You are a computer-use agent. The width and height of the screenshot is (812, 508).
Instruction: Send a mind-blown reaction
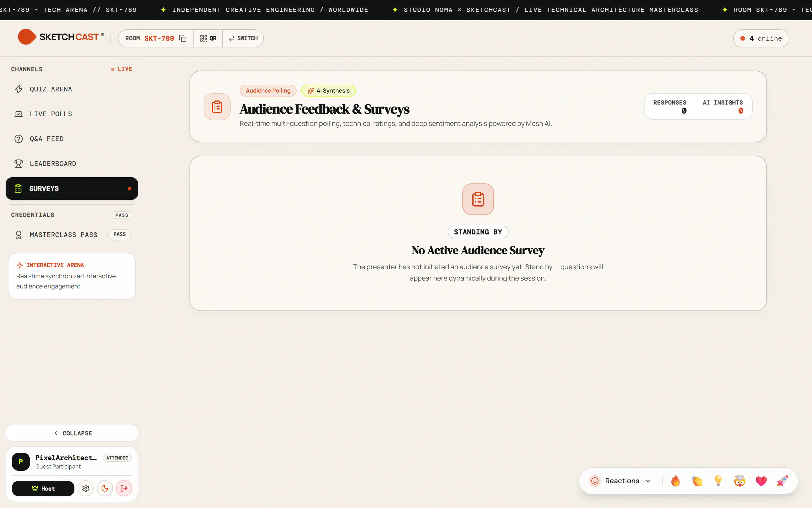(x=740, y=481)
